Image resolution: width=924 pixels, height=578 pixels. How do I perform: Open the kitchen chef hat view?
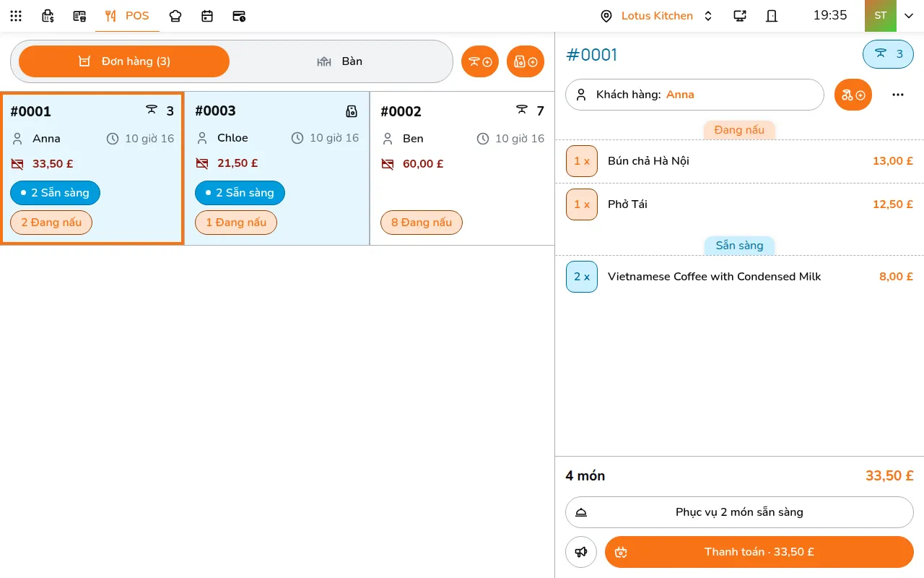pyautogui.click(x=175, y=16)
